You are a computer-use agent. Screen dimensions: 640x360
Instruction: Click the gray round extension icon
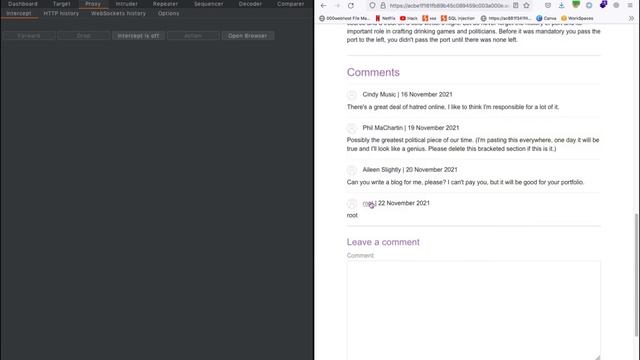pyautogui.click(x=616, y=6)
